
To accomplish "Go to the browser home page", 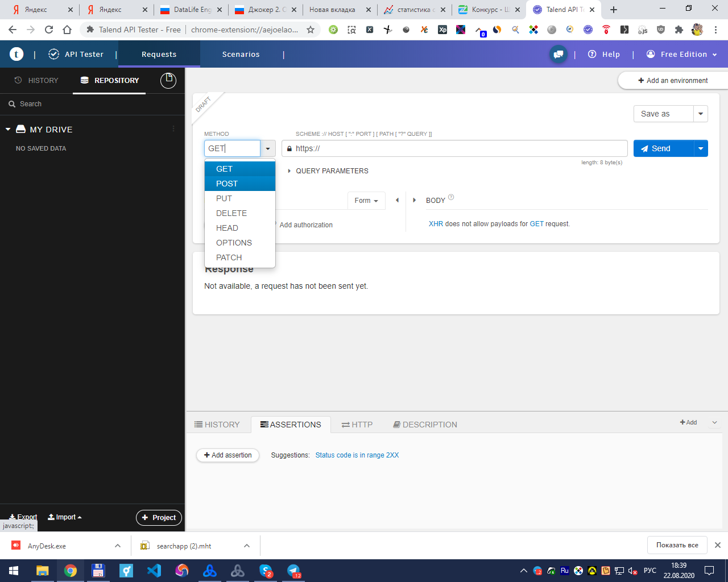I will coord(67,30).
